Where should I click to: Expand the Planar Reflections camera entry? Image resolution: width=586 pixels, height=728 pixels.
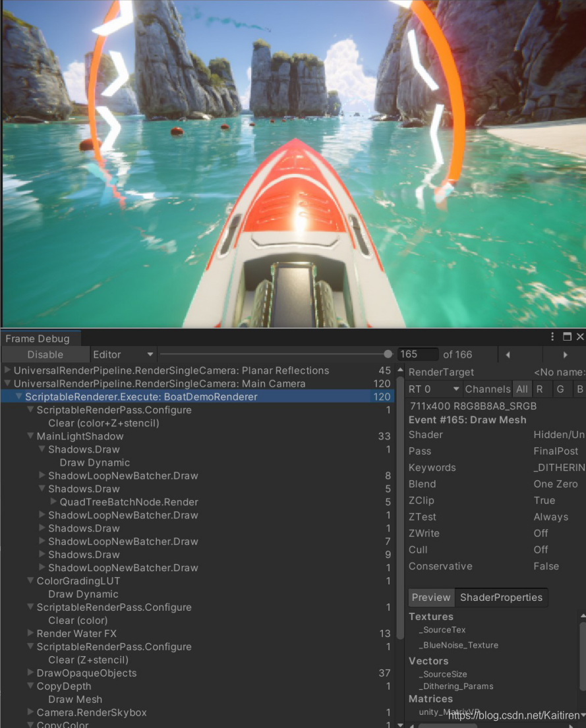click(x=7, y=370)
